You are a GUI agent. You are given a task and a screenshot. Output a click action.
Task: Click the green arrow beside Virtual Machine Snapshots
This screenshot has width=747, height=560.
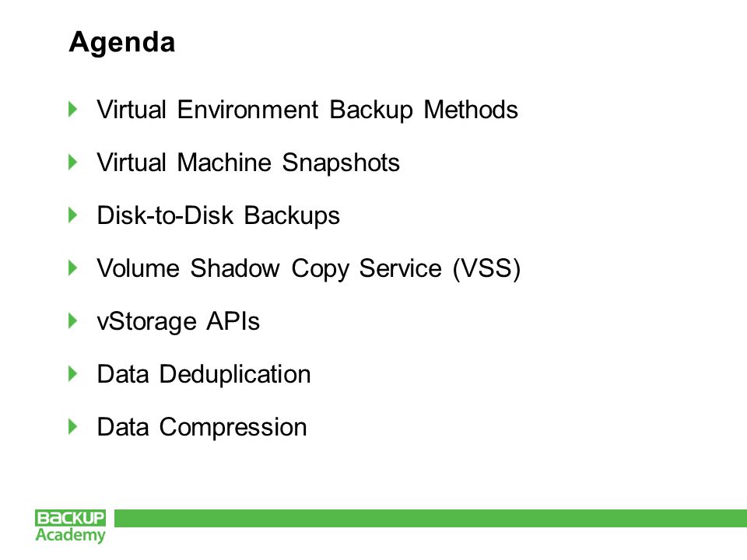pyautogui.click(x=73, y=162)
